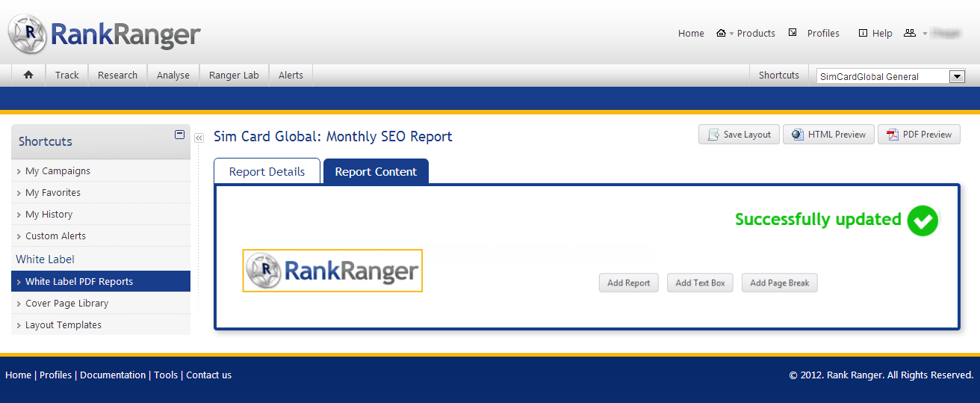Collapse the Shortcuts panel with the minus icon
The height and width of the screenshot is (403, 980).
point(179,135)
